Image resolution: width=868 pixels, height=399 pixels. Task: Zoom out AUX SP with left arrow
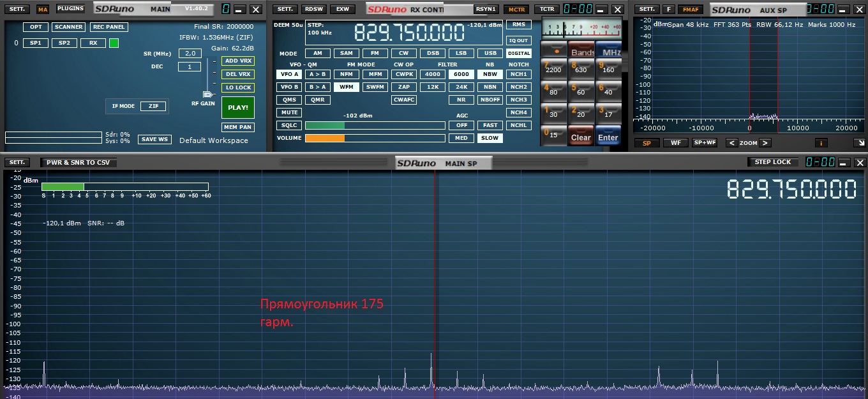pyautogui.click(x=731, y=143)
